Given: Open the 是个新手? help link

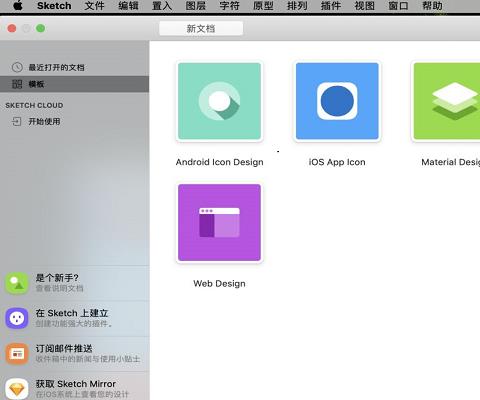Looking at the screenshot, I should click(57, 278).
